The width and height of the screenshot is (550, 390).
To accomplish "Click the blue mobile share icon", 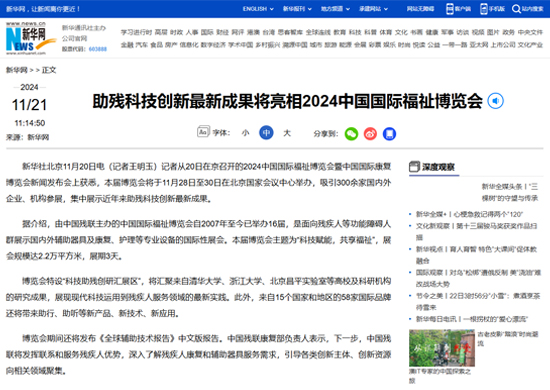I will tap(389, 134).
